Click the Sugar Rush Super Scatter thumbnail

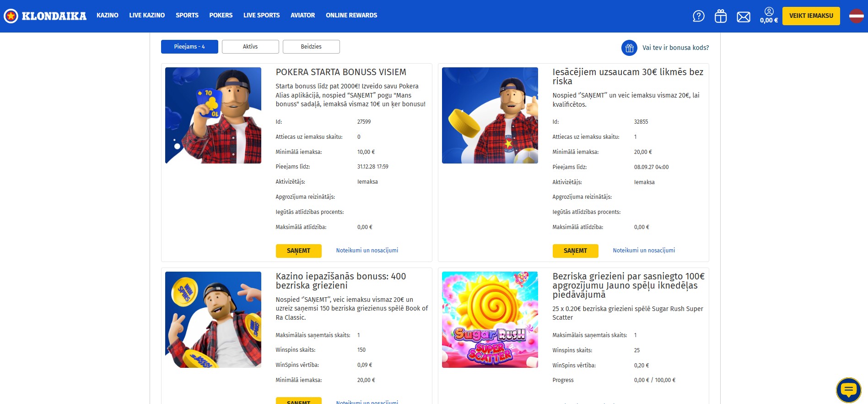pos(490,319)
